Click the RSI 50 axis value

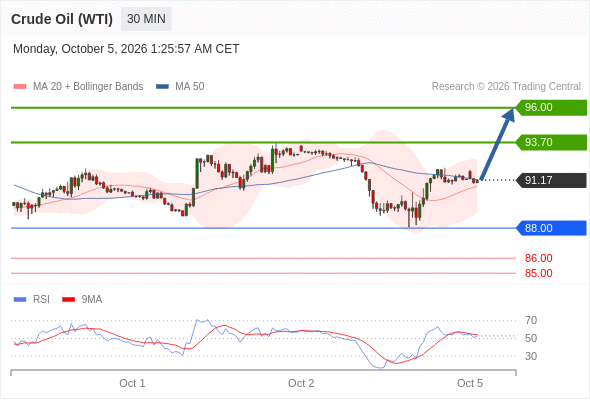tap(531, 338)
